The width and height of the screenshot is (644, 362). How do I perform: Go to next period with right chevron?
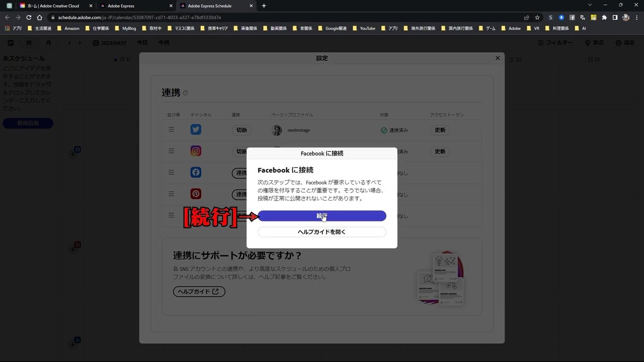pyautogui.click(x=80, y=43)
